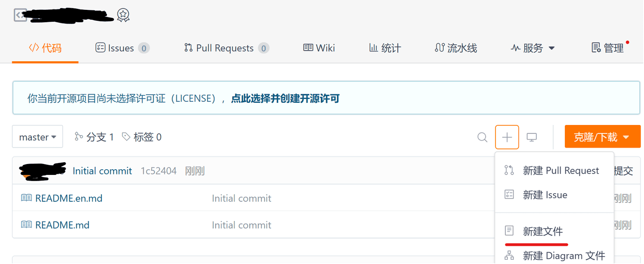Expand the 克隆/下载 dropdown button

[x=602, y=137]
